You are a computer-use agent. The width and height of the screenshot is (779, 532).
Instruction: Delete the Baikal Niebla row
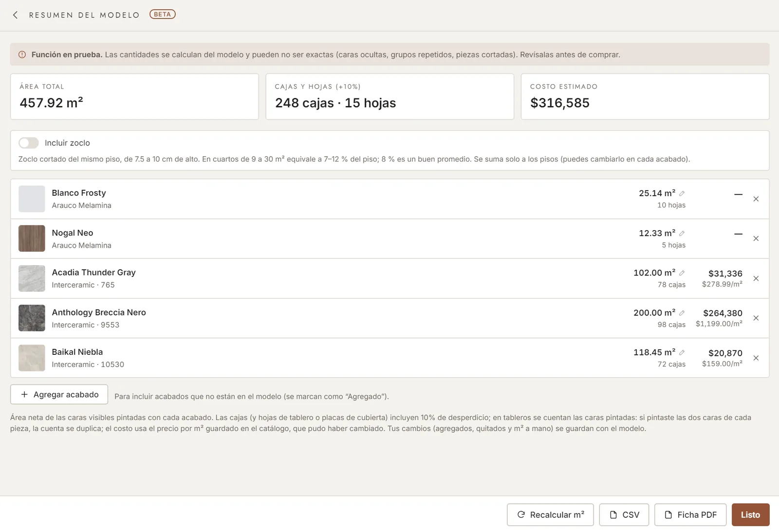[x=756, y=358]
